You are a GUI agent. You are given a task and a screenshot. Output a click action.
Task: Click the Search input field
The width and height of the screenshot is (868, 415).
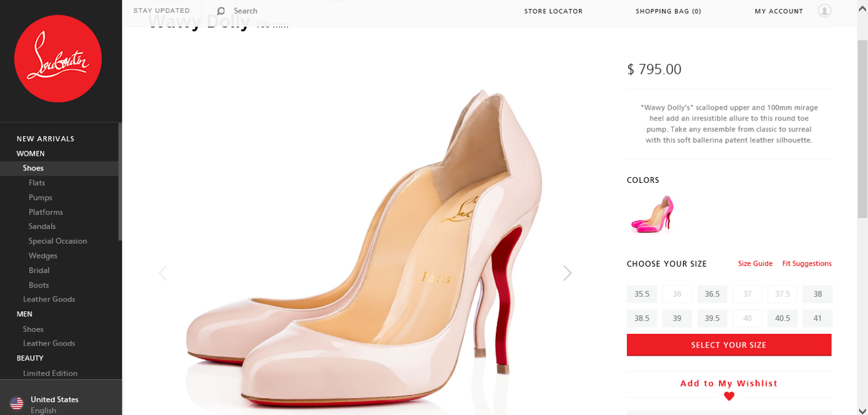[x=272, y=11]
